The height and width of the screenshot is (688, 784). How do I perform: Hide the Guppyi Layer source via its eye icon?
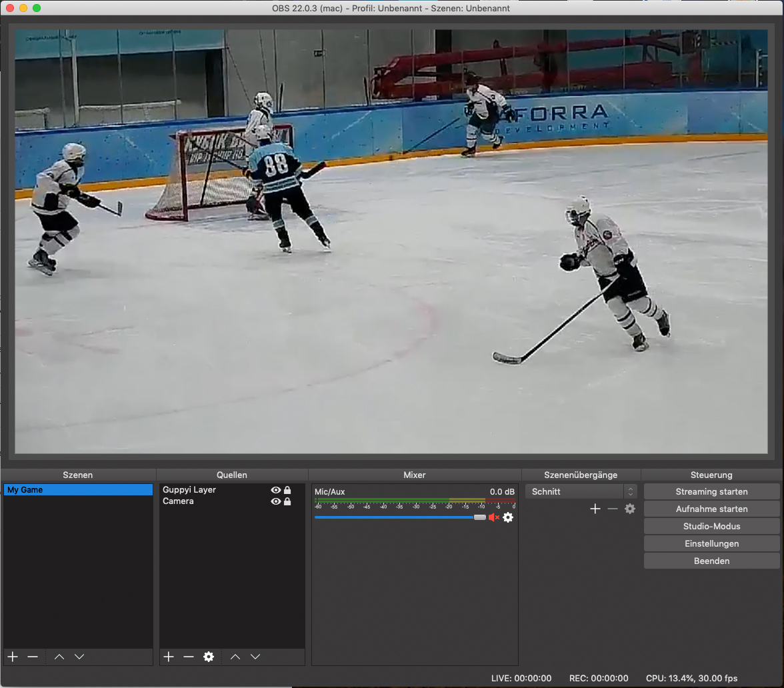[x=275, y=489]
